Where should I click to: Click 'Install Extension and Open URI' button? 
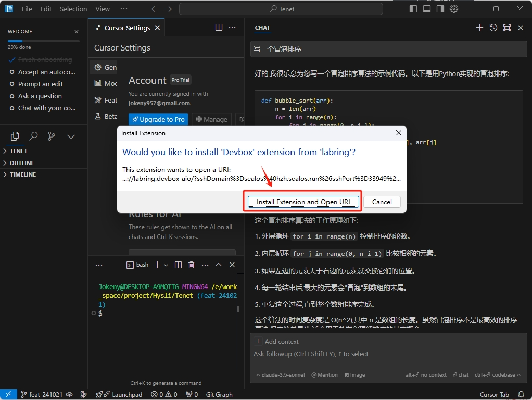coord(303,202)
